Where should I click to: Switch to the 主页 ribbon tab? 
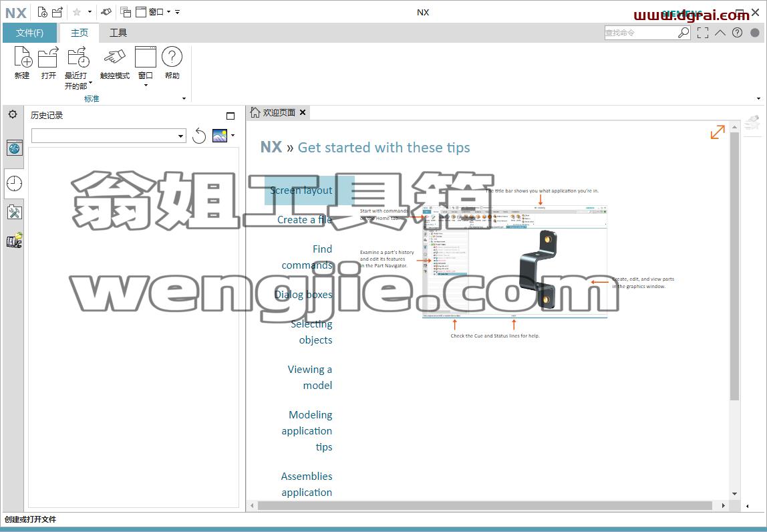(80, 33)
